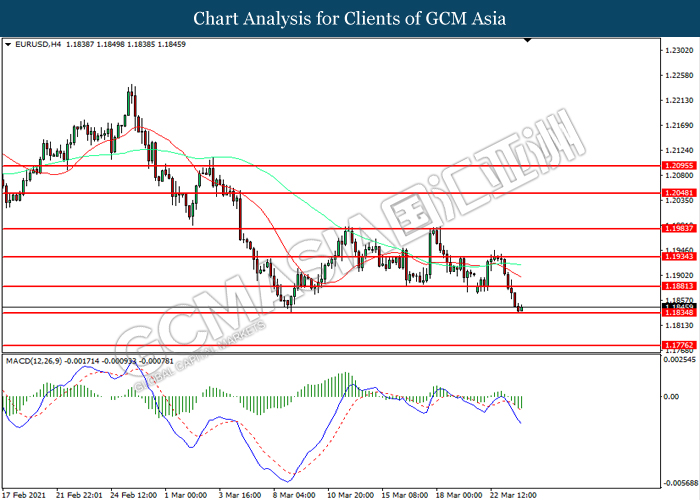Click the 1.21690 price scale value
Viewport: 700px width, 500px height.
coord(679,125)
